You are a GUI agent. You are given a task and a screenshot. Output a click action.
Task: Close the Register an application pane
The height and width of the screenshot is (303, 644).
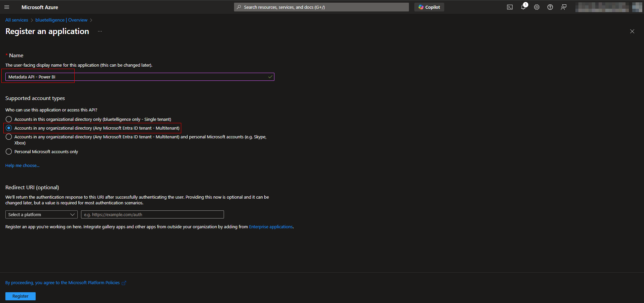click(632, 31)
